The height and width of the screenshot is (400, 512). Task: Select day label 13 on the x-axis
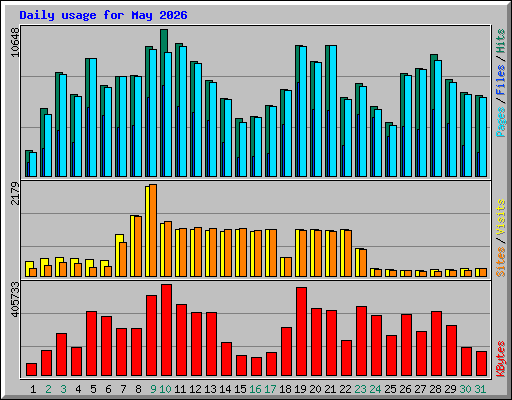click(x=210, y=389)
